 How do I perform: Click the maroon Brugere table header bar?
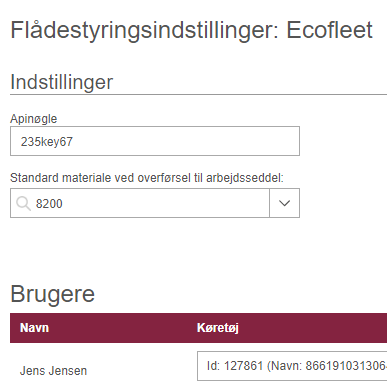point(198,328)
